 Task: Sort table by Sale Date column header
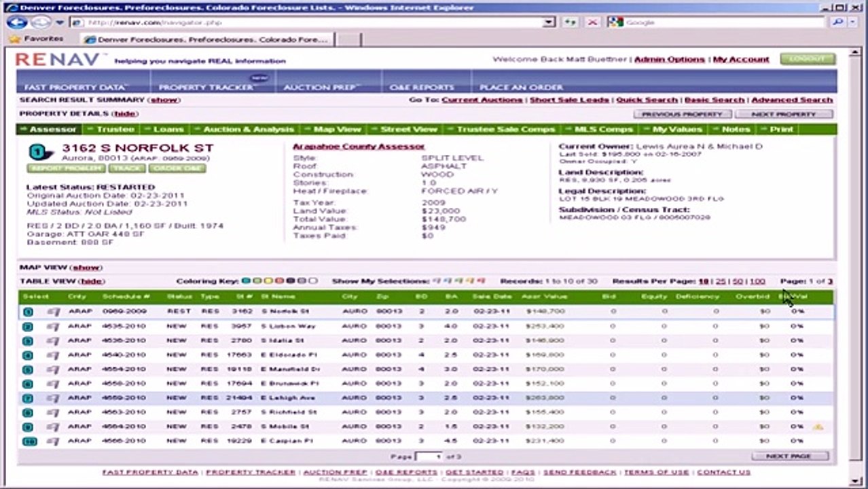coord(492,297)
